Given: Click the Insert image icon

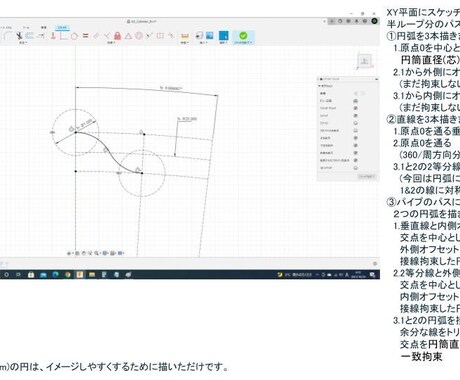Looking at the screenshot, I should 210,35.
